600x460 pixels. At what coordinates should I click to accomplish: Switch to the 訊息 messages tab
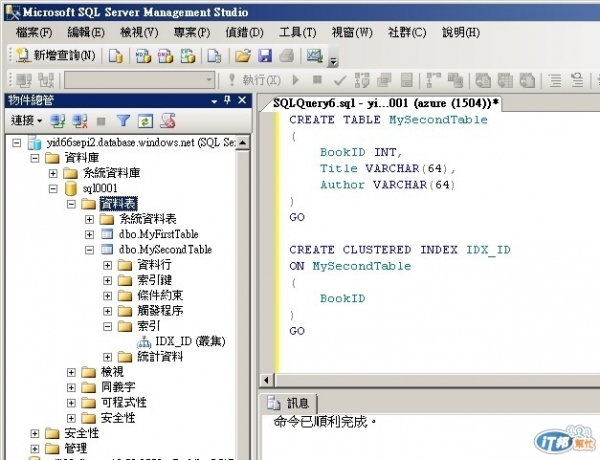291,403
